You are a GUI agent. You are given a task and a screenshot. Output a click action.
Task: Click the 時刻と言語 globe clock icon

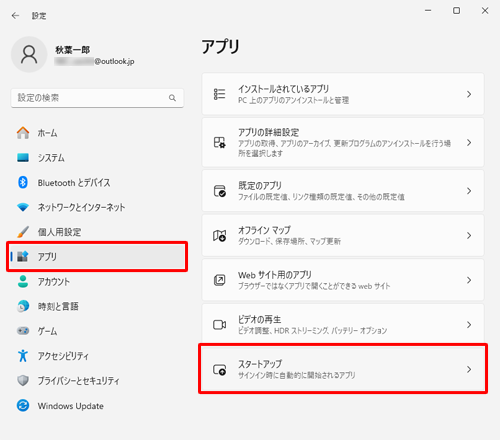point(23,306)
